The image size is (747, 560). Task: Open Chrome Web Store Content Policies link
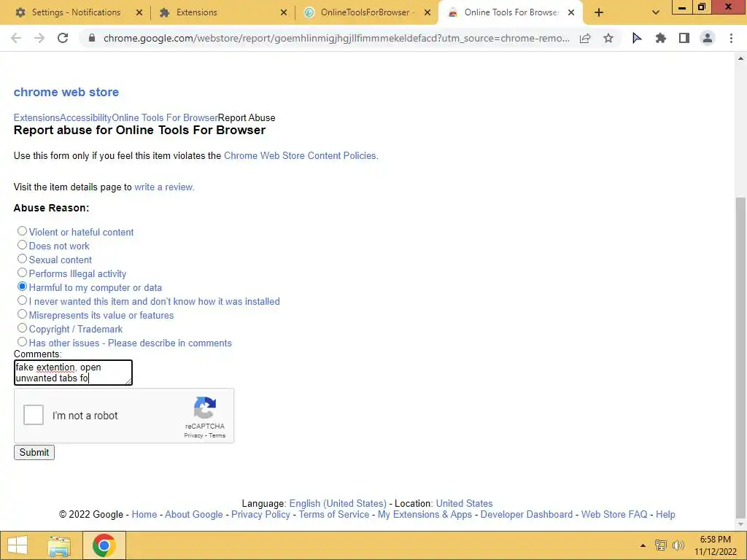coord(301,156)
